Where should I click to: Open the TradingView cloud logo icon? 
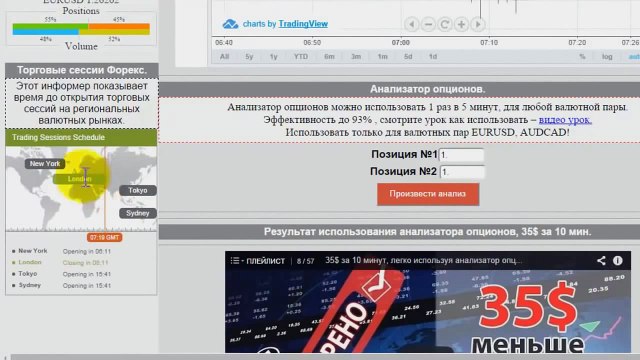point(230,24)
